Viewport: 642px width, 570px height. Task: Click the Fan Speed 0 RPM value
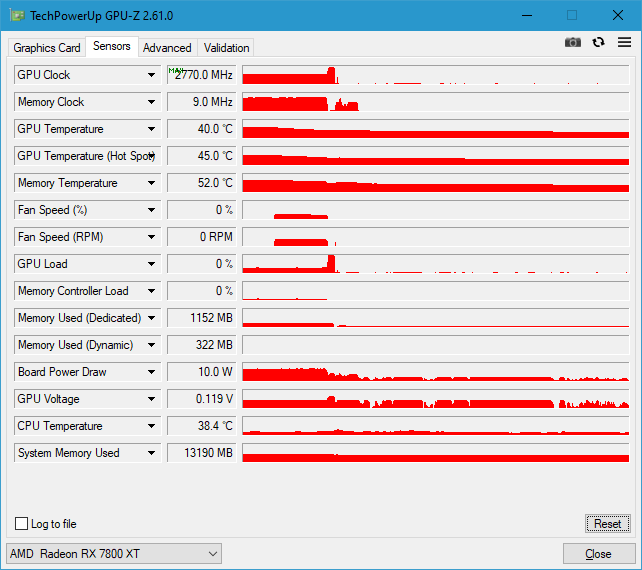pos(202,237)
